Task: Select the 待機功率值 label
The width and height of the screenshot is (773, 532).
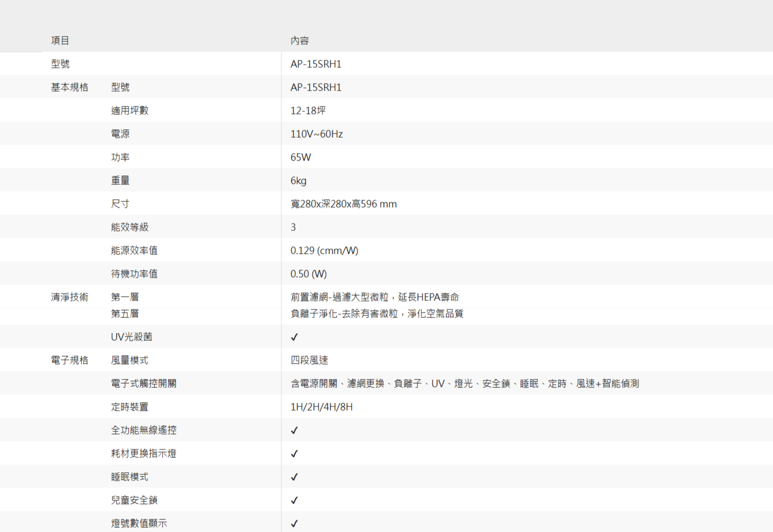Action: tap(134, 274)
